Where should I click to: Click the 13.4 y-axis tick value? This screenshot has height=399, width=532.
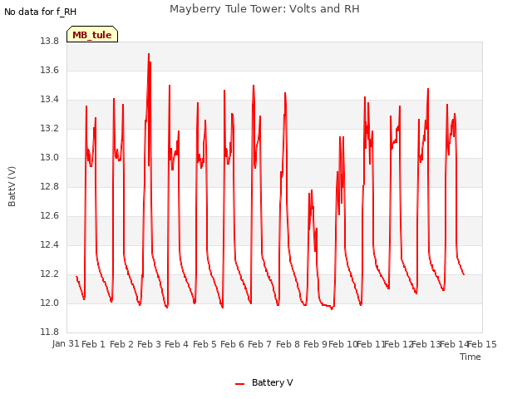point(50,100)
